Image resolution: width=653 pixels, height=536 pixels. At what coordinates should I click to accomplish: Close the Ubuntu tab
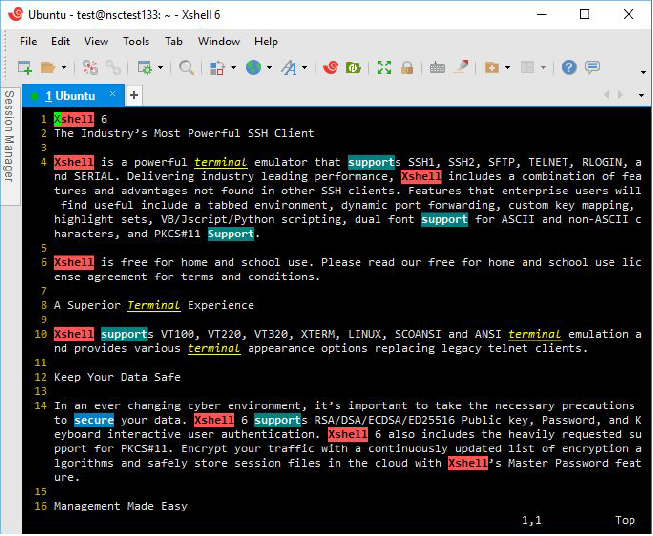112,94
